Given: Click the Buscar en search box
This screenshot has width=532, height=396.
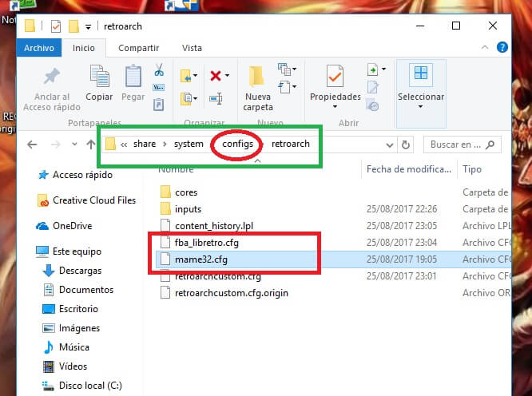Looking at the screenshot, I should (x=463, y=145).
